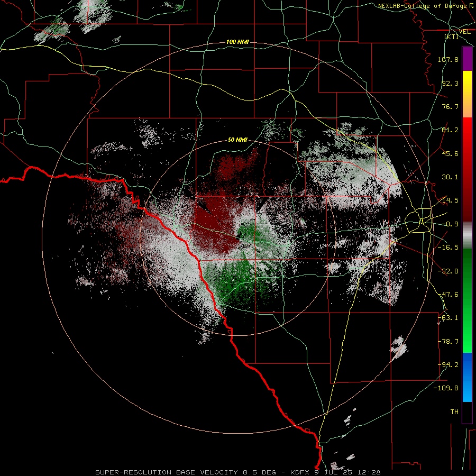Image resolution: width=476 pixels, height=476 pixels.
Task: Click the 107.8 value on velocity scale
Action: pyautogui.click(x=448, y=59)
